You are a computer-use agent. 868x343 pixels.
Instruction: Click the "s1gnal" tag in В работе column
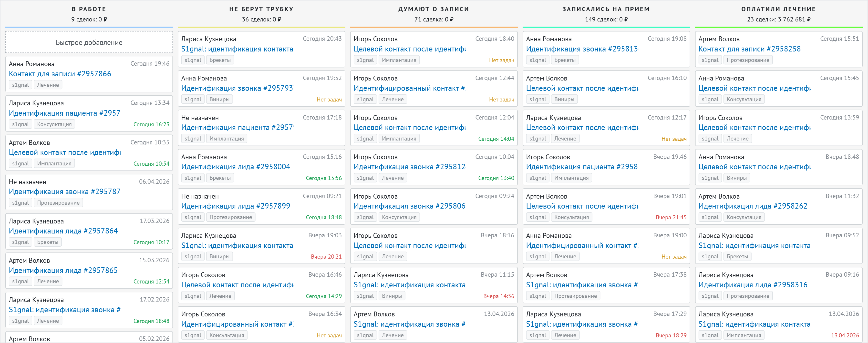20,84
